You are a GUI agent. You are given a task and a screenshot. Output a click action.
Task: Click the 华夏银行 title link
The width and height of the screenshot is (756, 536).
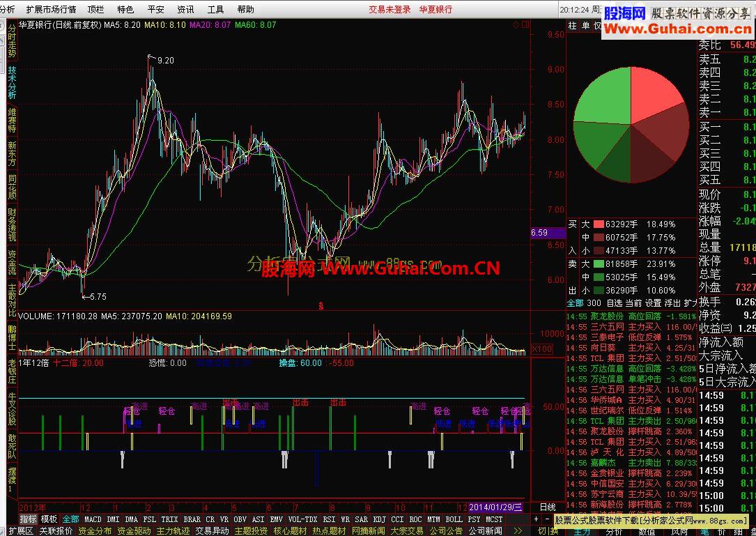435,9
